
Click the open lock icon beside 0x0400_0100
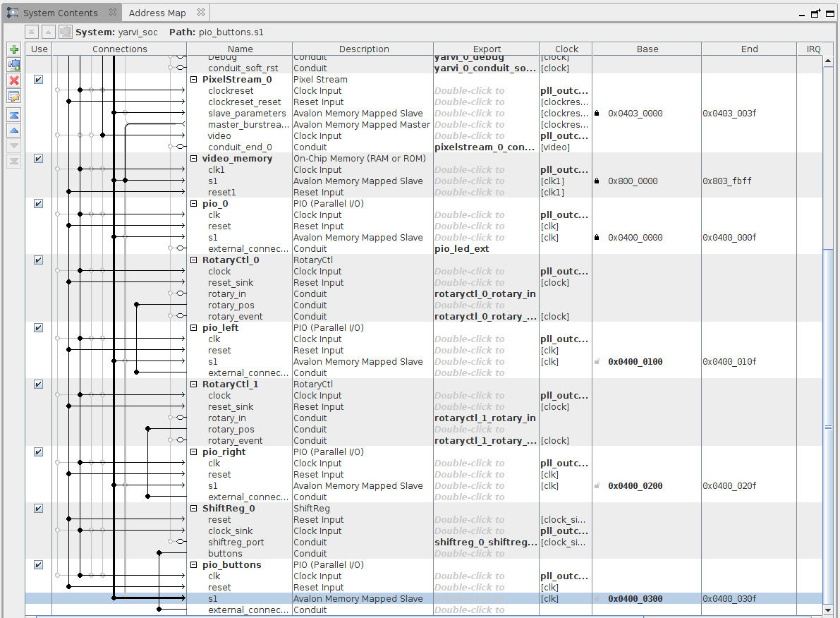[x=597, y=362]
